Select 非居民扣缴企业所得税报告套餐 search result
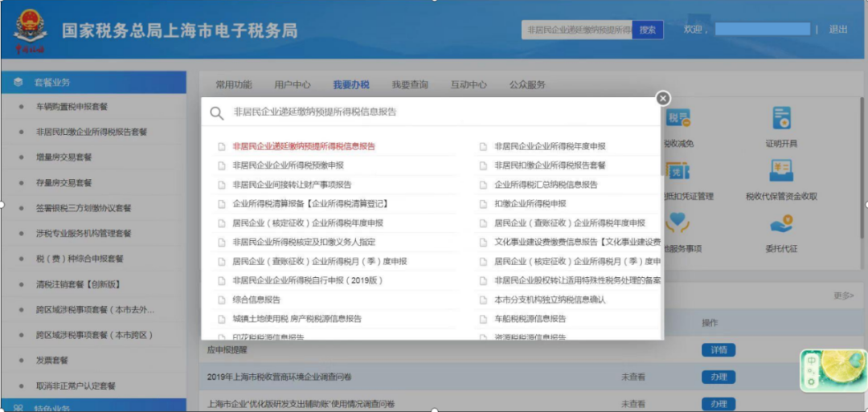Screen dimensions: 868x412 click(550, 165)
